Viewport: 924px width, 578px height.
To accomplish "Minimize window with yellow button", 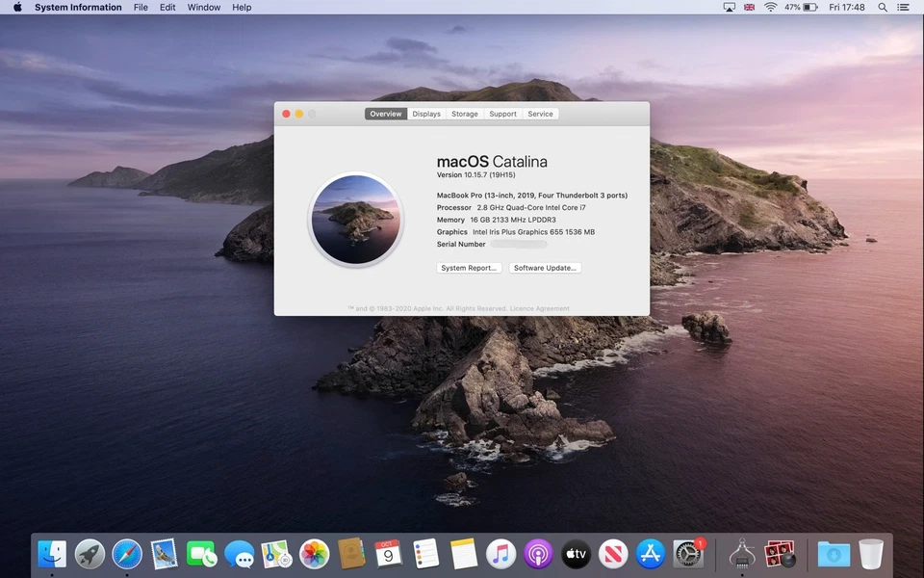I will (299, 114).
